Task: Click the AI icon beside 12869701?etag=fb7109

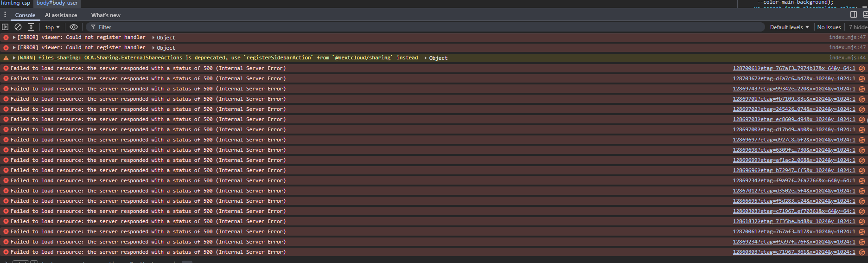Action: point(862,99)
